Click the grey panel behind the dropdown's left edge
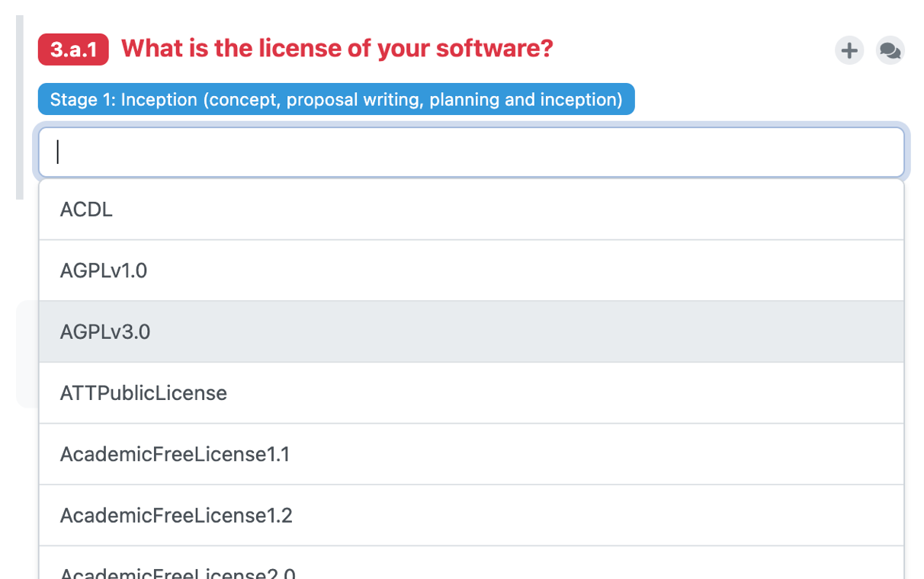The height and width of the screenshot is (579, 924). (x=27, y=354)
